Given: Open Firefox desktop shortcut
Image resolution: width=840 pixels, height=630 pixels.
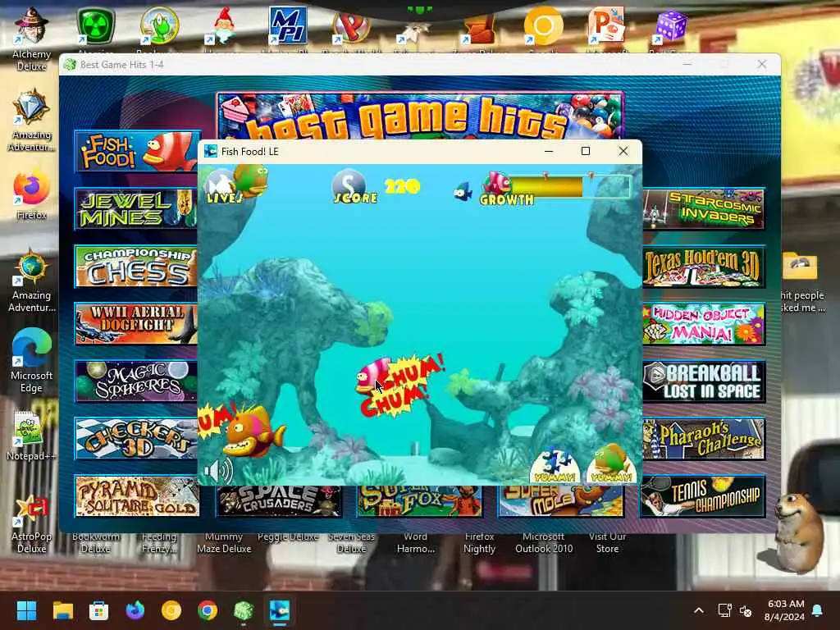Looking at the screenshot, I should click(32, 195).
